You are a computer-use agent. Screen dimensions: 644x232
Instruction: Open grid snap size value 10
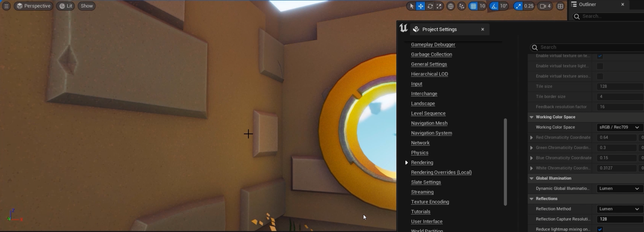[x=482, y=6]
